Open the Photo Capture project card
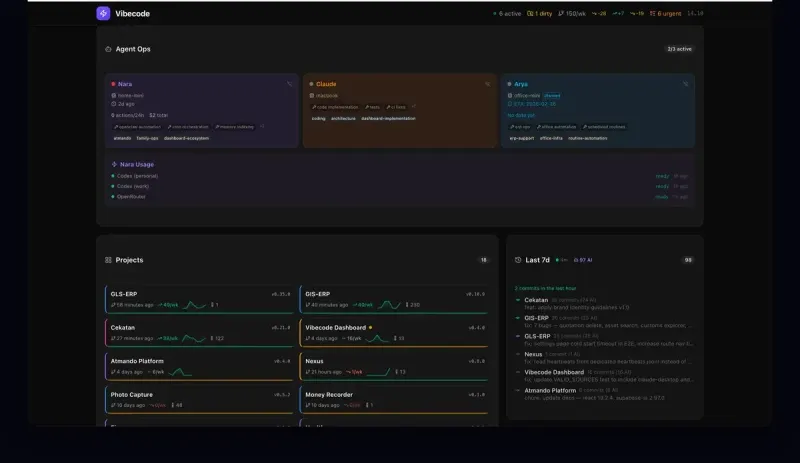 click(x=199, y=400)
